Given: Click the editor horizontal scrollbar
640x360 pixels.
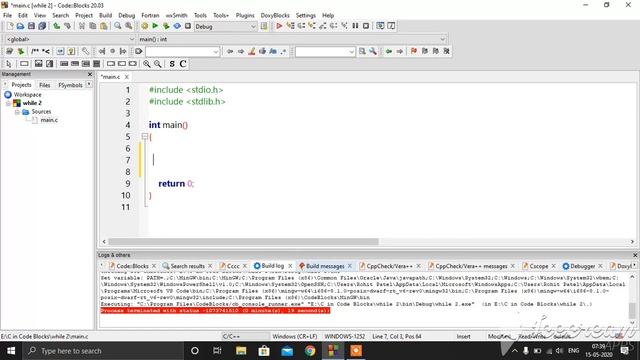Looking at the screenshot, I should click(243, 242).
